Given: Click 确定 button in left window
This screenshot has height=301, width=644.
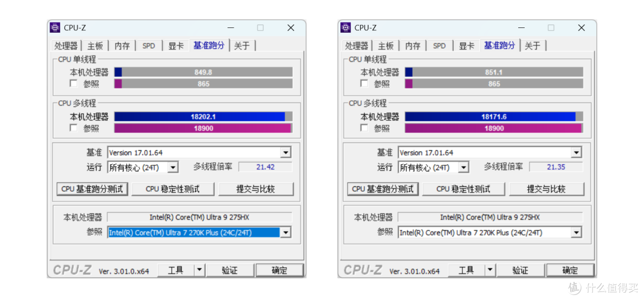Looking at the screenshot, I should pos(280,270).
